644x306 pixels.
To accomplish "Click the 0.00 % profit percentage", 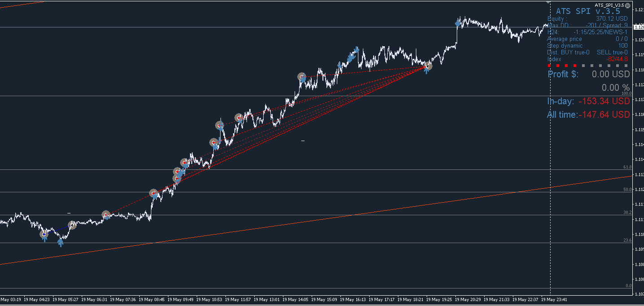I will pos(616,88).
